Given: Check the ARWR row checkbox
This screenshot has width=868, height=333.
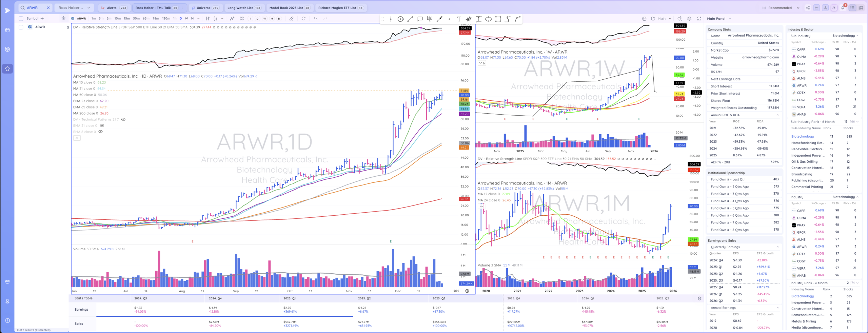Looking at the screenshot, I should [21, 27].
